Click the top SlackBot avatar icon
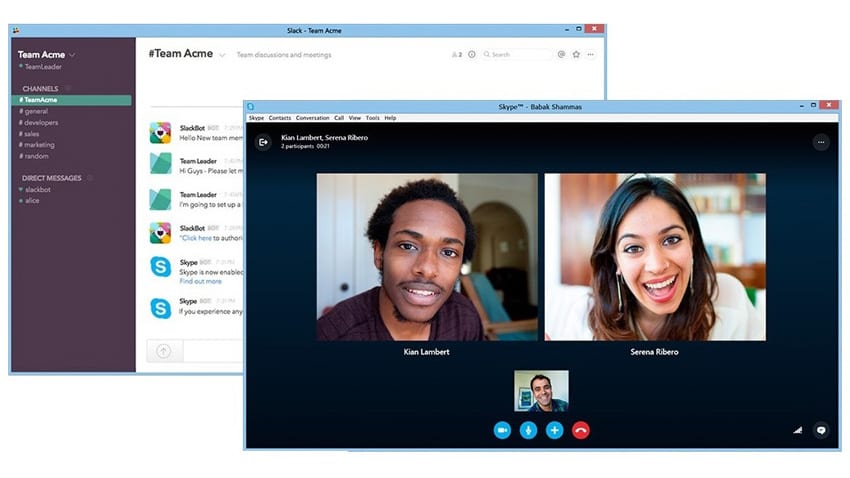The width and height of the screenshot is (850, 478). coord(160,133)
